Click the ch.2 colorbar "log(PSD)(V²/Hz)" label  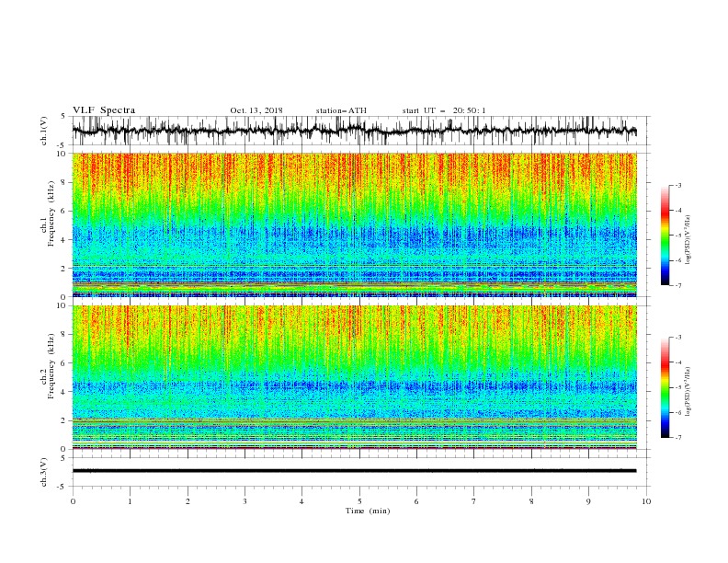point(688,392)
